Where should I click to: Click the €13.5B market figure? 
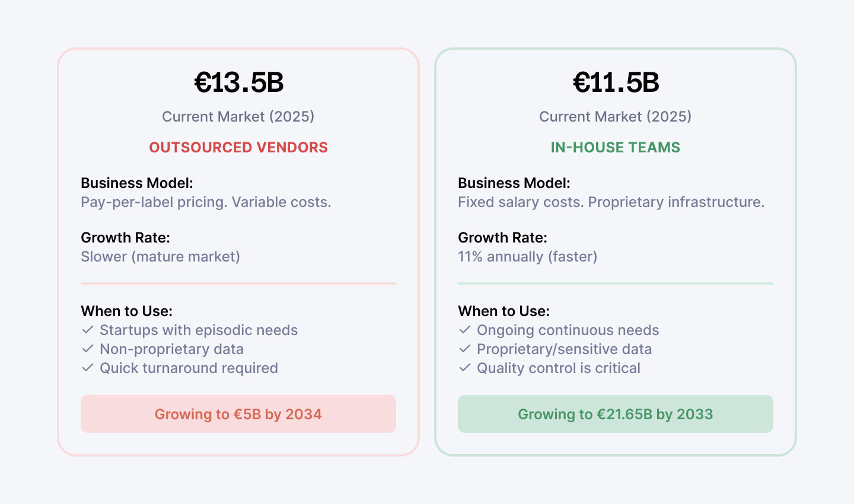pyautogui.click(x=239, y=82)
